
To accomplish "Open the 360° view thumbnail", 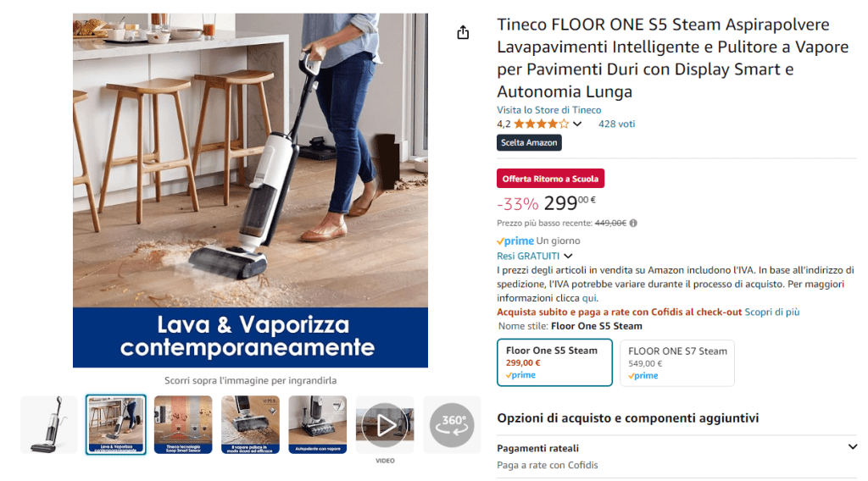I will click(452, 424).
